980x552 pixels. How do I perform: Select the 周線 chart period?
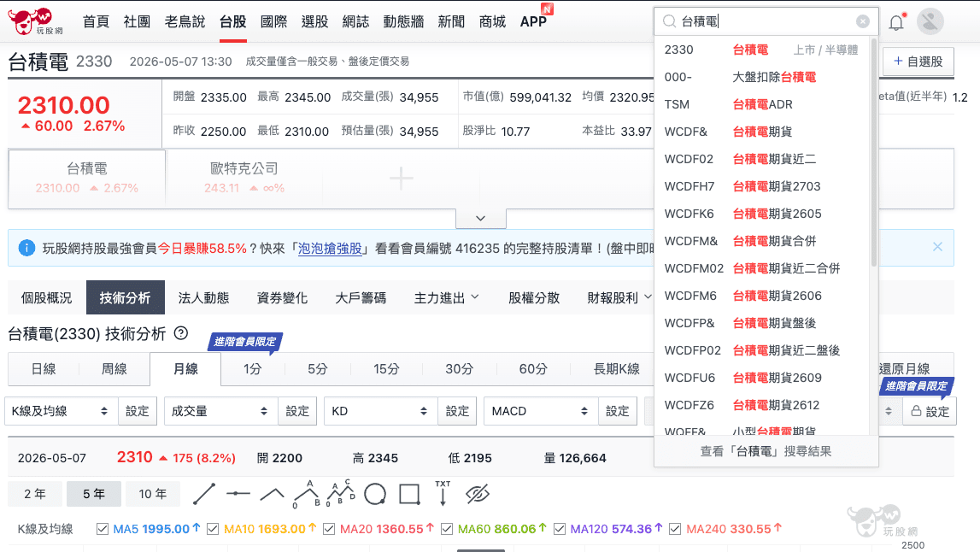point(114,369)
